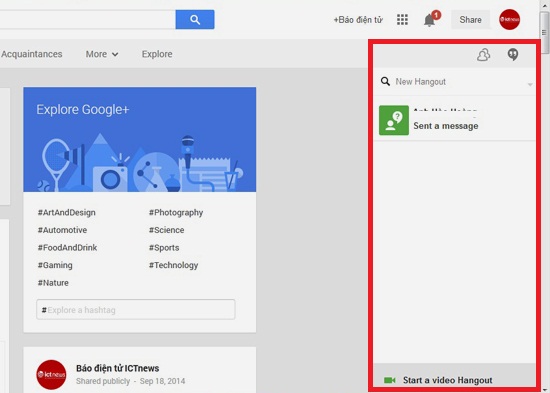The image size is (550, 393).
Task: Switch to the Explore tab
Action: [157, 54]
